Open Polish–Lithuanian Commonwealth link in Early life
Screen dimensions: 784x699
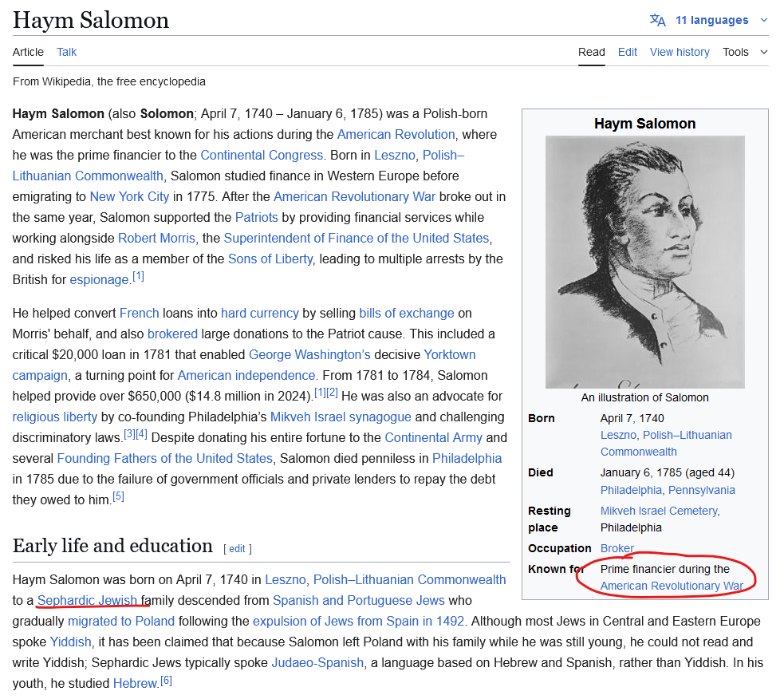(x=409, y=580)
